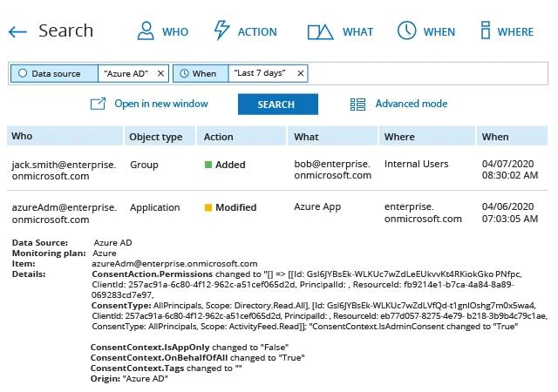Image resolution: width=558 pixels, height=392 pixels.
Task: Click the circle icon in Data source filter
Action: [x=23, y=73]
